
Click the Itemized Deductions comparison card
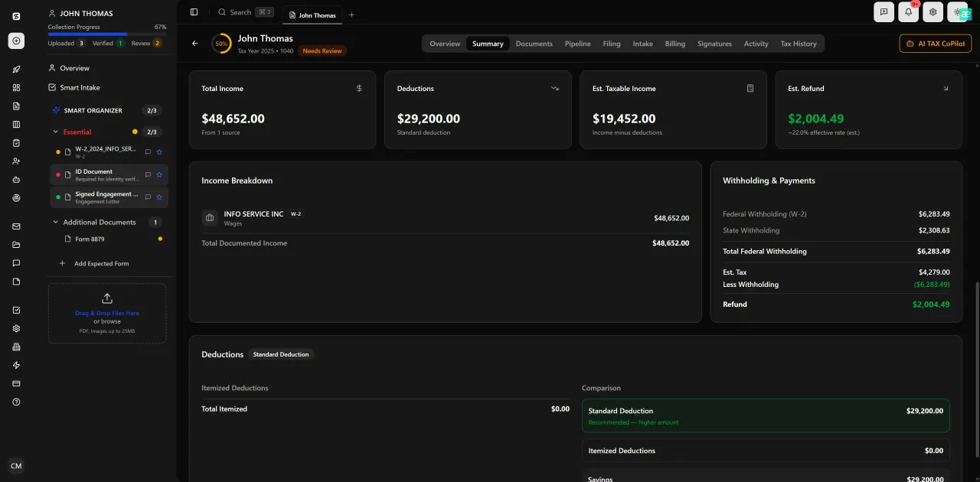pos(766,451)
